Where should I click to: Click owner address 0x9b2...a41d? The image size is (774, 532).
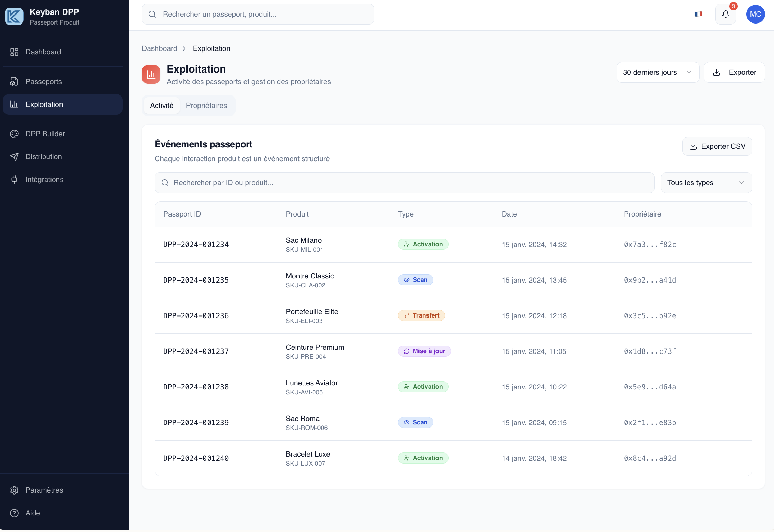click(x=650, y=280)
